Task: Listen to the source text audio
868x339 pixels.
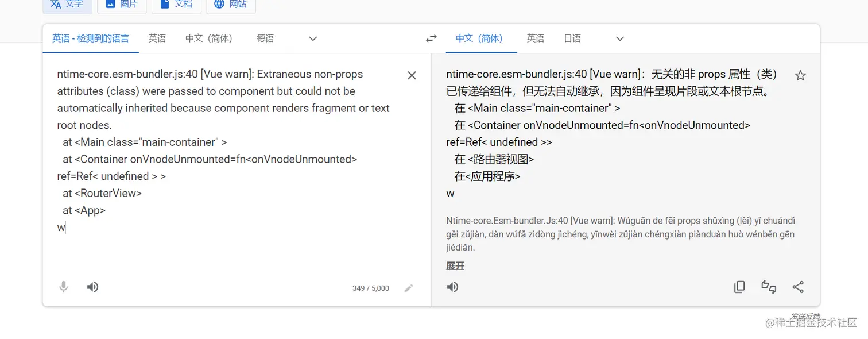Action: coord(92,287)
